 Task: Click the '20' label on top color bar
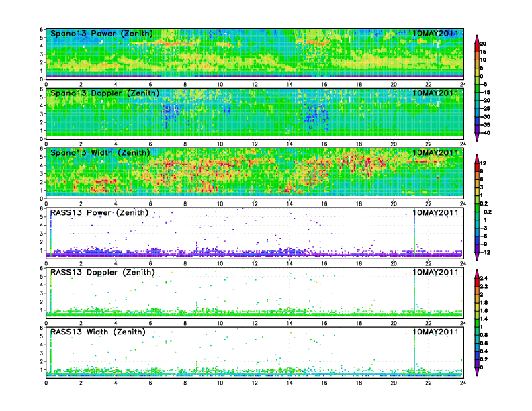pyautogui.click(x=483, y=44)
